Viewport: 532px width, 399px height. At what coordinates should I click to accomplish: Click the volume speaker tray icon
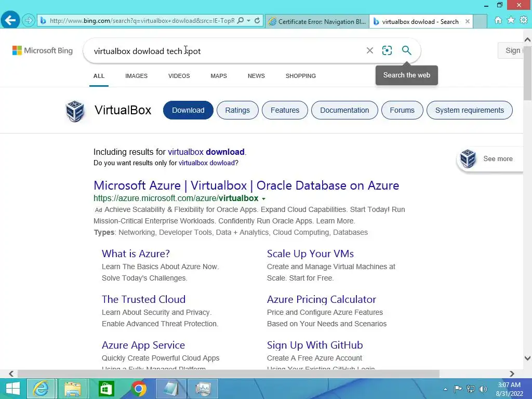(x=483, y=389)
